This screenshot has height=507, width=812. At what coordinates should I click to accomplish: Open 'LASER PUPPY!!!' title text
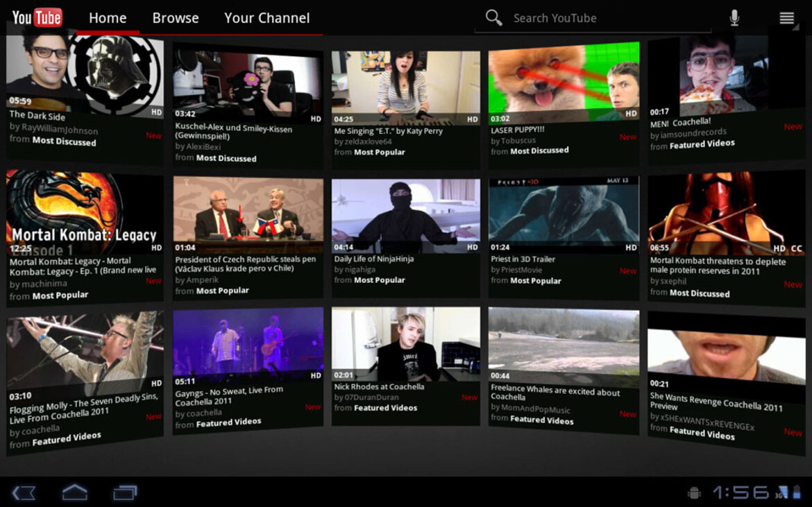(517, 129)
